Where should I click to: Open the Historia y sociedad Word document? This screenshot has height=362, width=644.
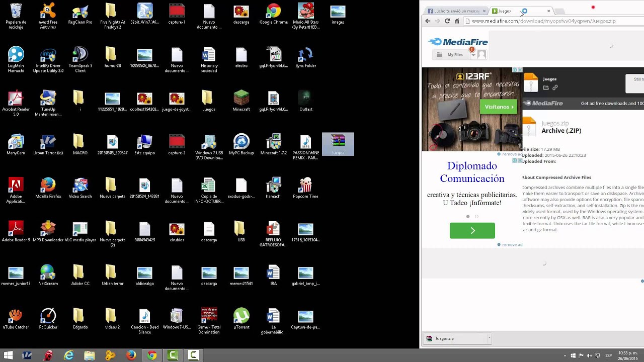click(209, 60)
